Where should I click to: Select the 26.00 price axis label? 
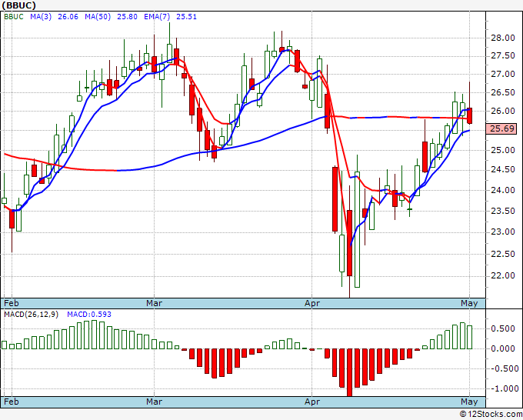(503, 111)
